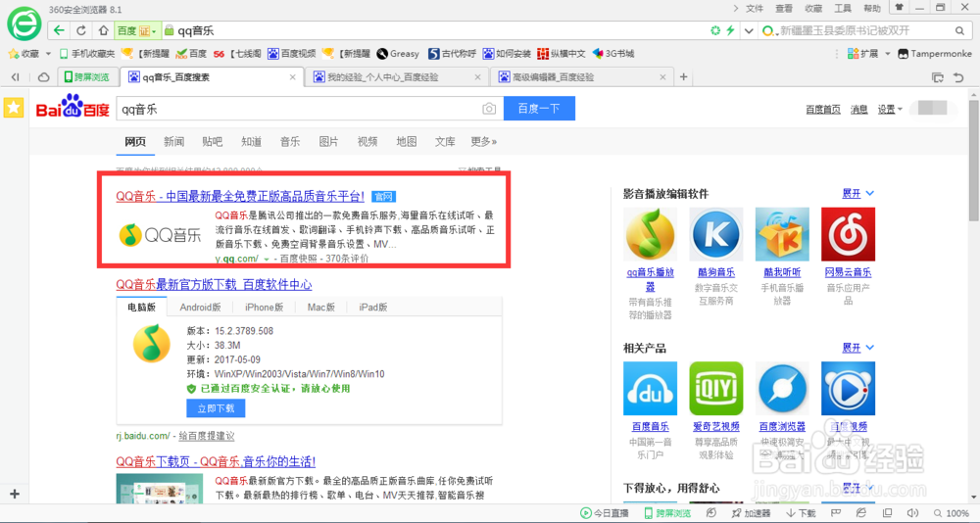Open the 百度浏览器 product icon

(782, 389)
